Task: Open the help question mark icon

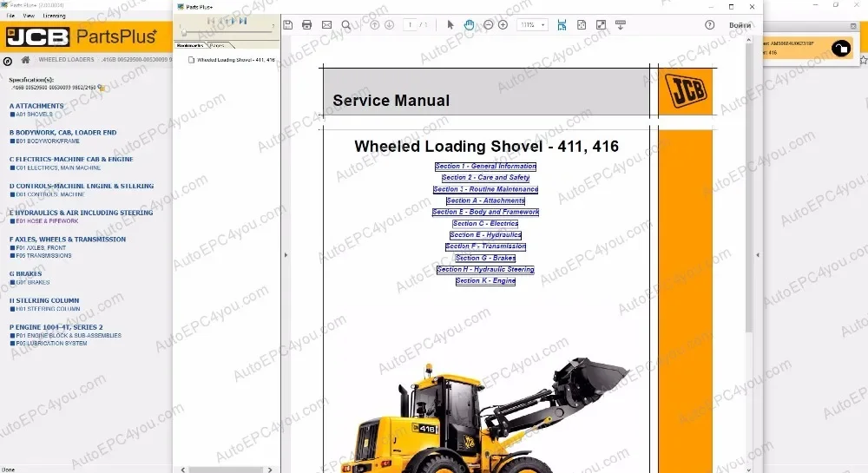Action: [710, 25]
